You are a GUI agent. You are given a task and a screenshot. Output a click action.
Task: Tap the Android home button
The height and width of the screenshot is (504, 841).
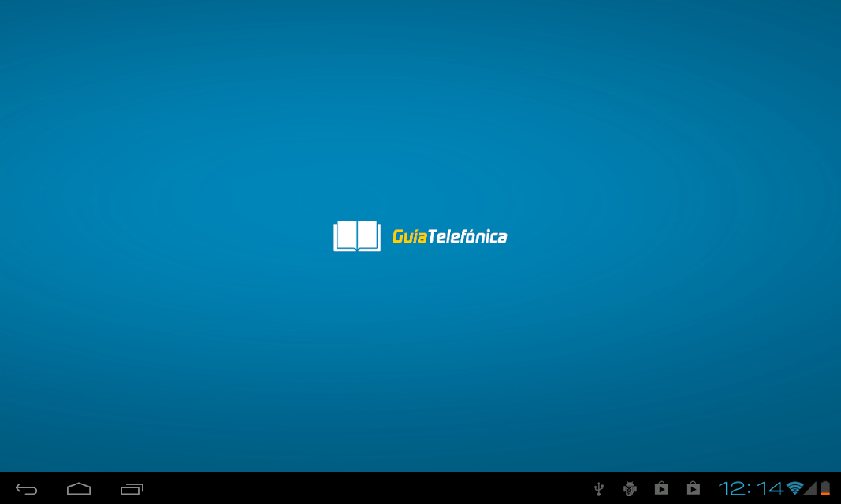(x=79, y=488)
